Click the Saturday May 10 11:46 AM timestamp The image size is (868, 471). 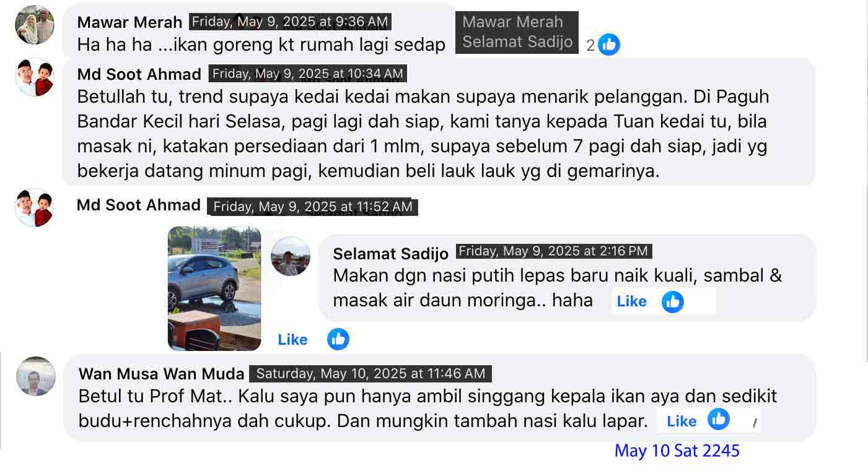tap(370, 374)
